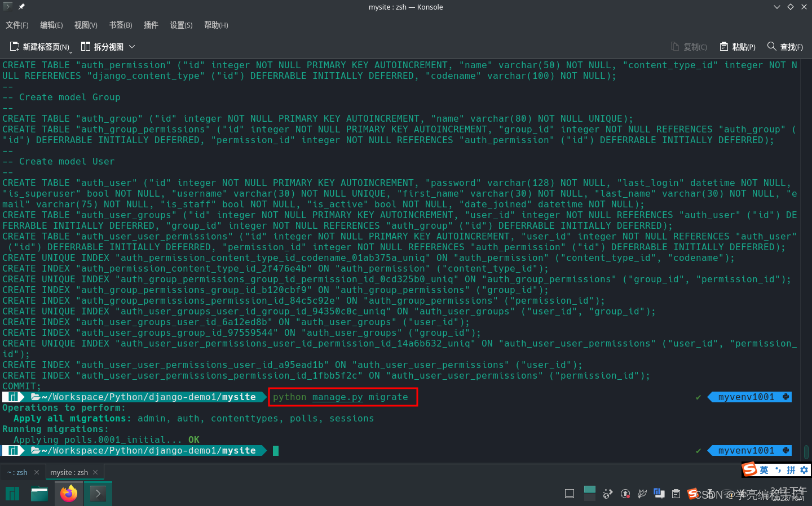Viewport: 812px width, 506px height.
Task: Close the "mysite : zsh" tab
Action: (95, 472)
